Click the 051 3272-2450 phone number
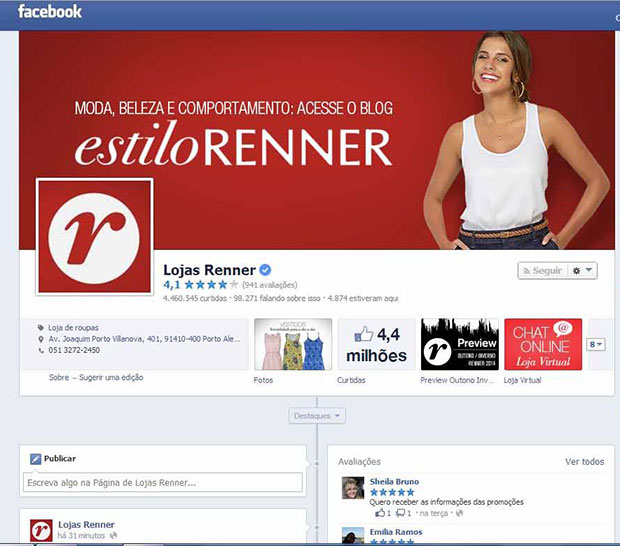This screenshot has width=620, height=546. tap(74, 350)
